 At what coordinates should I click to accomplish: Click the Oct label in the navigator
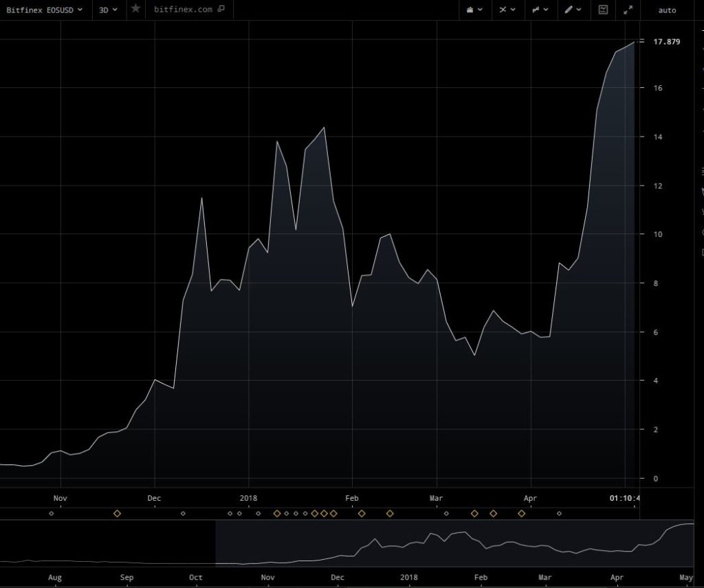196,578
